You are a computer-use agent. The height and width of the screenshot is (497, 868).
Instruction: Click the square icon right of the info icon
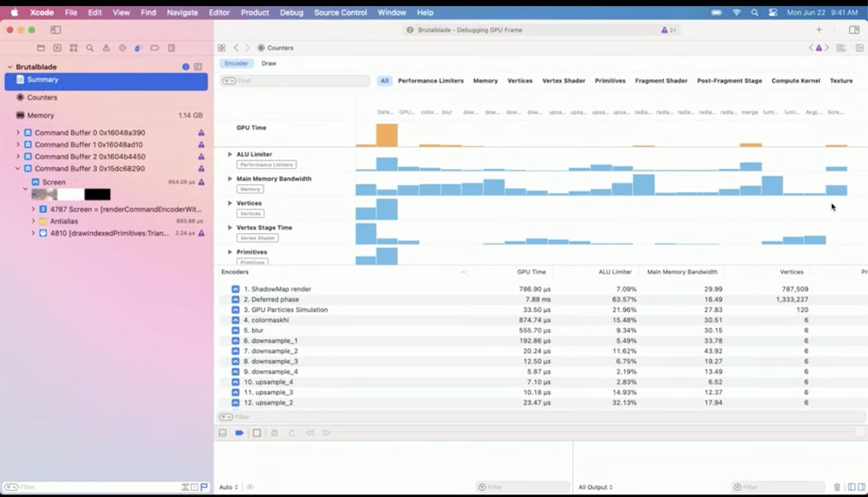(x=197, y=67)
